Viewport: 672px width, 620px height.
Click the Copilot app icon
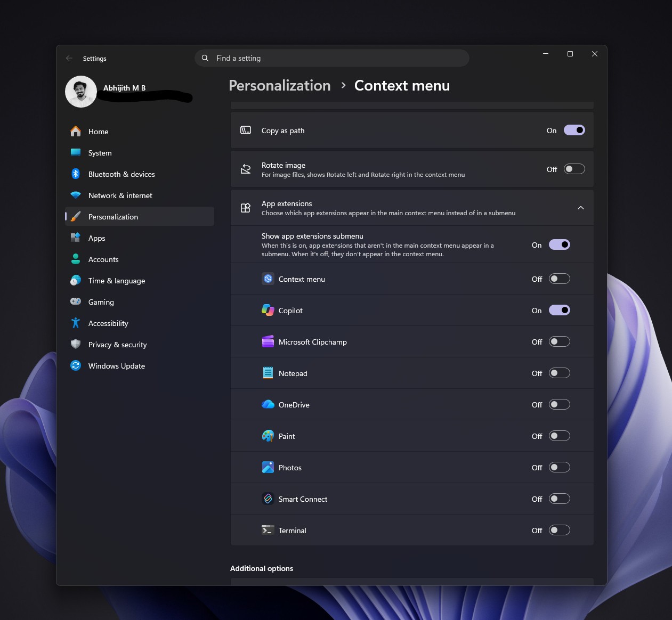point(268,310)
